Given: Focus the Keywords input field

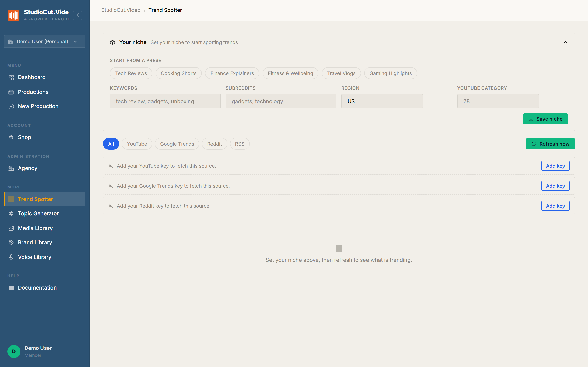Looking at the screenshot, I should click(x=165, y=101).
